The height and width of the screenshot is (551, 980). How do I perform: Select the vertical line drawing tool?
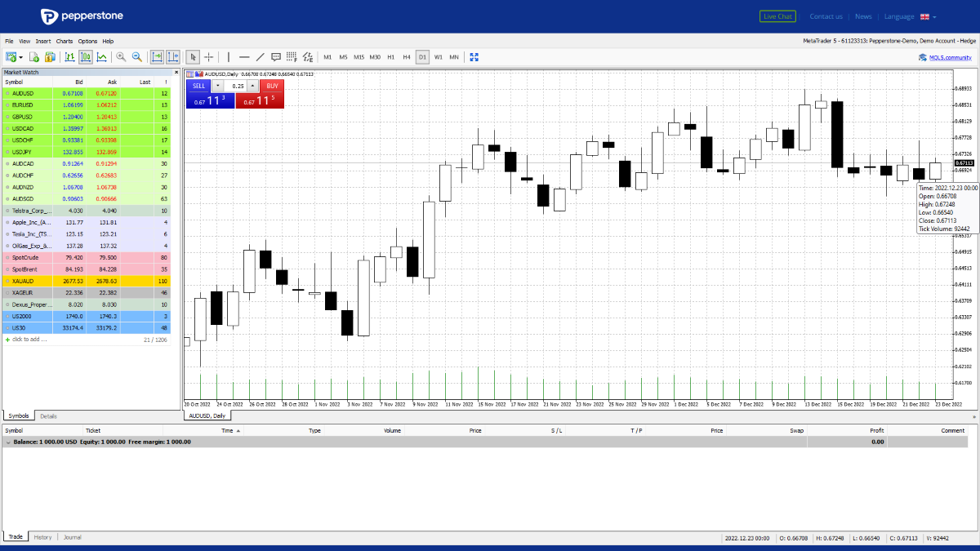coord(228,57)
